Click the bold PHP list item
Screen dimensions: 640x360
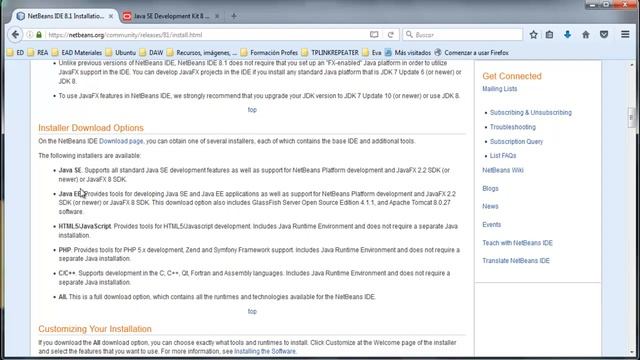(64, 250)
